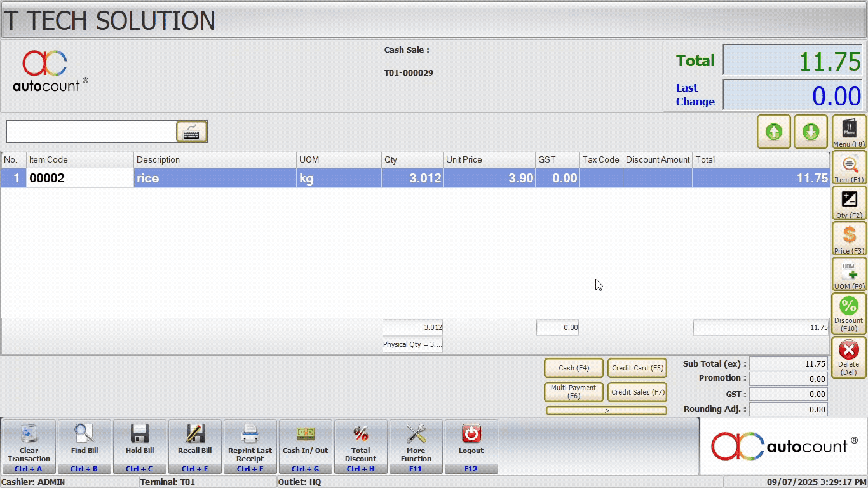Apply item Discount (F10)
The height and width of the screenshot is (488, 868).
pyautogui.click(x=849, y=313)
